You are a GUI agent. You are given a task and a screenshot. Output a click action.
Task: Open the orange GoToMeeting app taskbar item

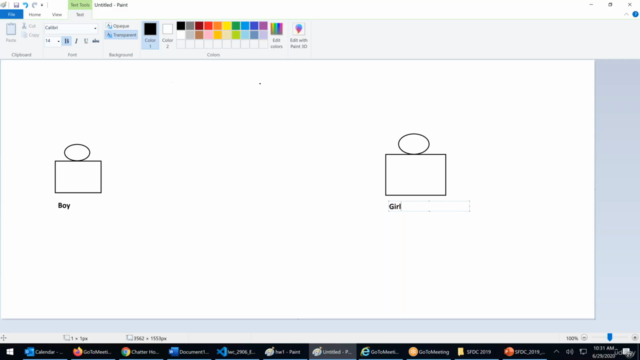click(x=428, y=351)
